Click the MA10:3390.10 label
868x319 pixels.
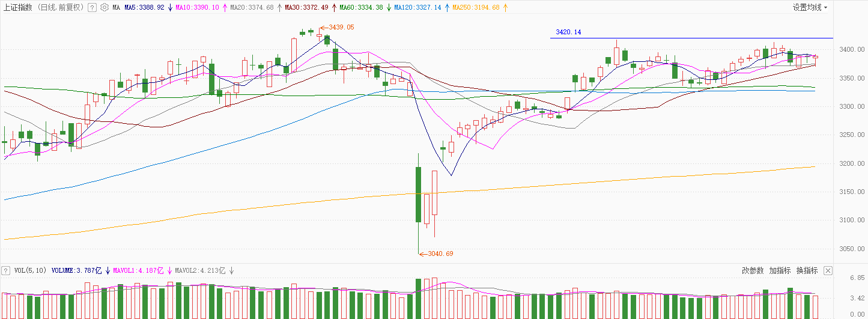[198, 8]
